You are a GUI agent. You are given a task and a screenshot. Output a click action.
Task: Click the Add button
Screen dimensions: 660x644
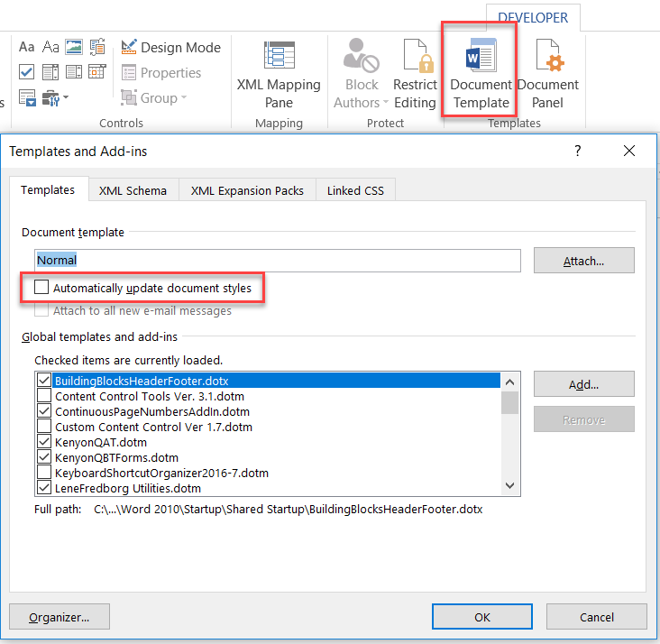tap(584, 384)
